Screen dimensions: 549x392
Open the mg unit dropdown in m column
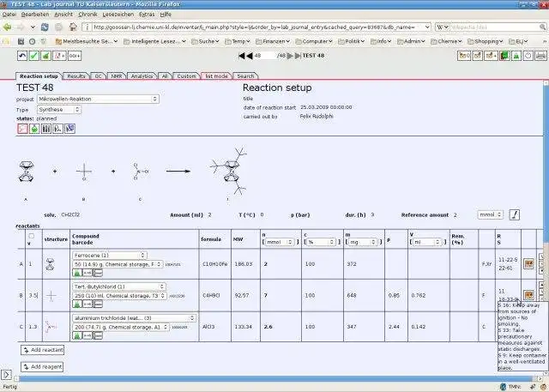tap(362, 242)
